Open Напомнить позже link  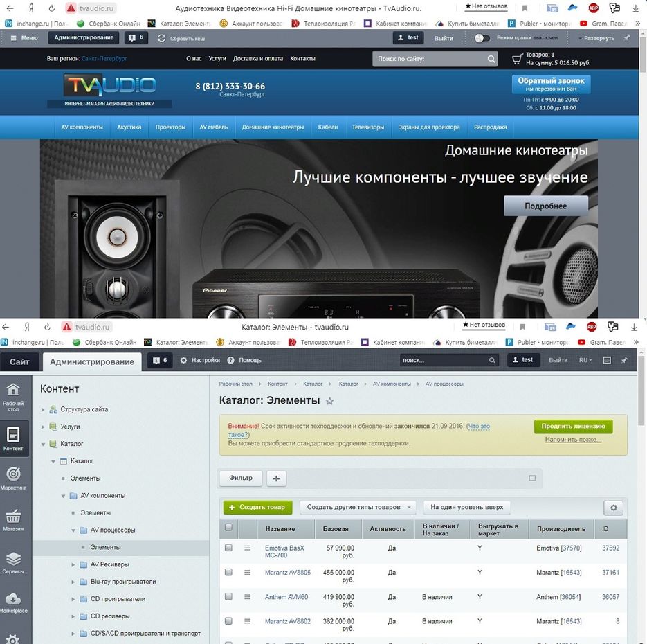point(573,440)
